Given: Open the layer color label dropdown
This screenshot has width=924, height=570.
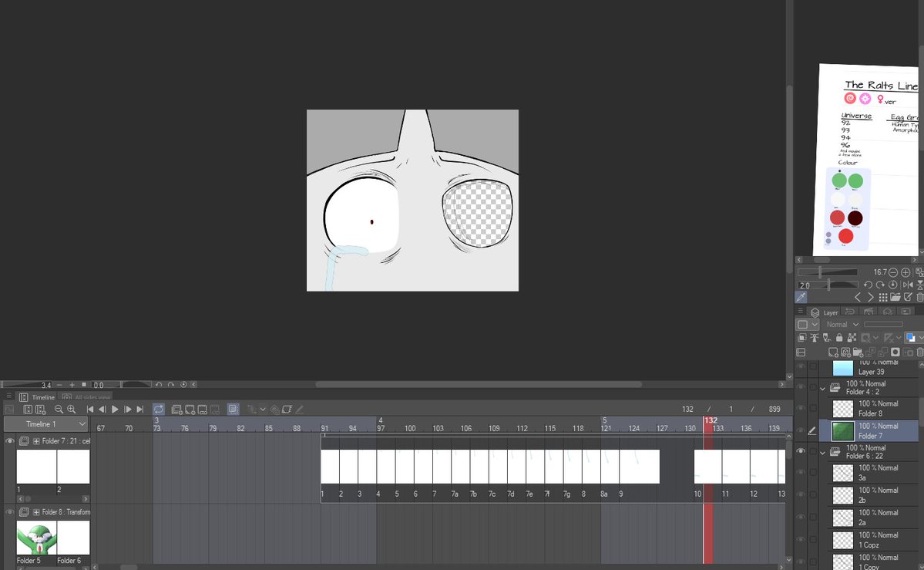Looking at the screenshot, I should 808,325.
